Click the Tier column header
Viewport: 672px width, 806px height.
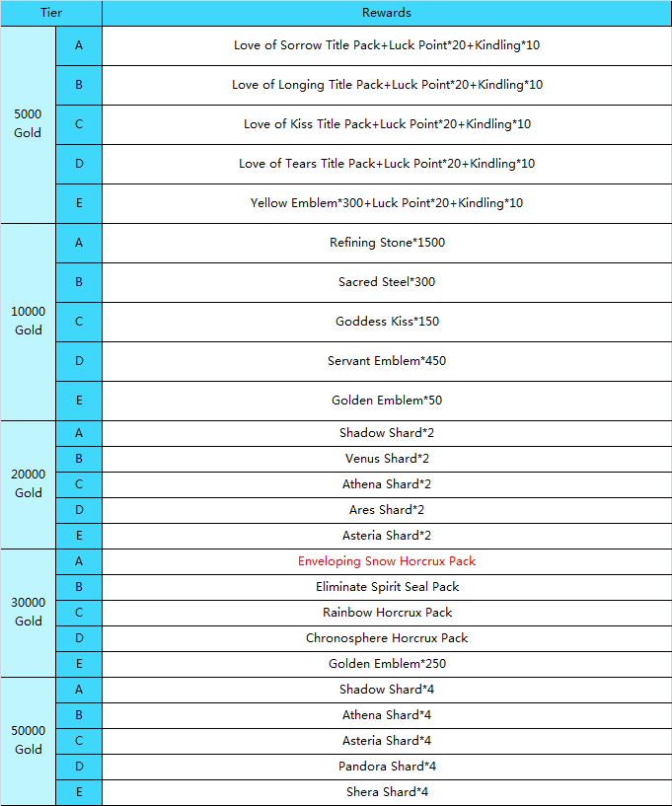[51, 13]
